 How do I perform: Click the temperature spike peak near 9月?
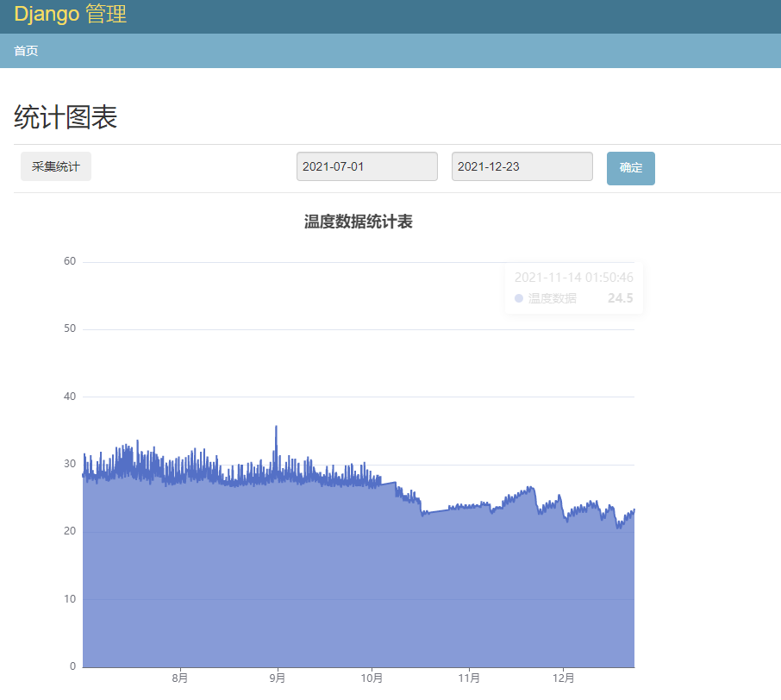[277, 428]
